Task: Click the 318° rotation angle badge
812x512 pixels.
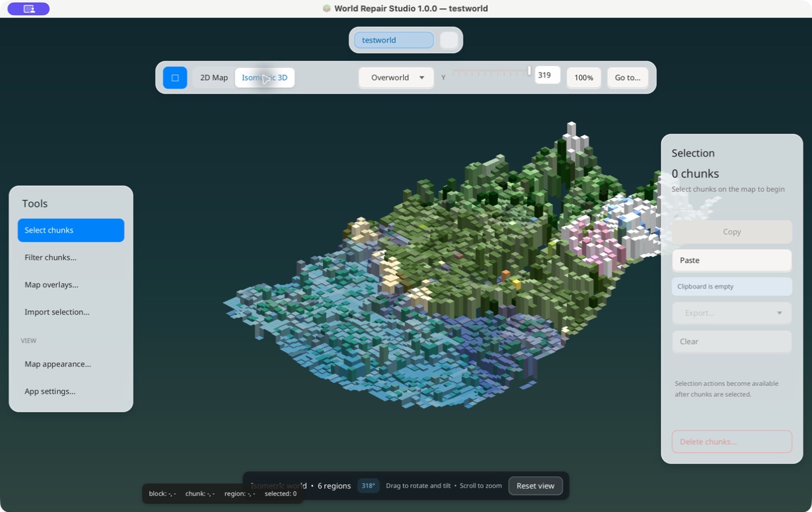Action: [x=368, y=486]
